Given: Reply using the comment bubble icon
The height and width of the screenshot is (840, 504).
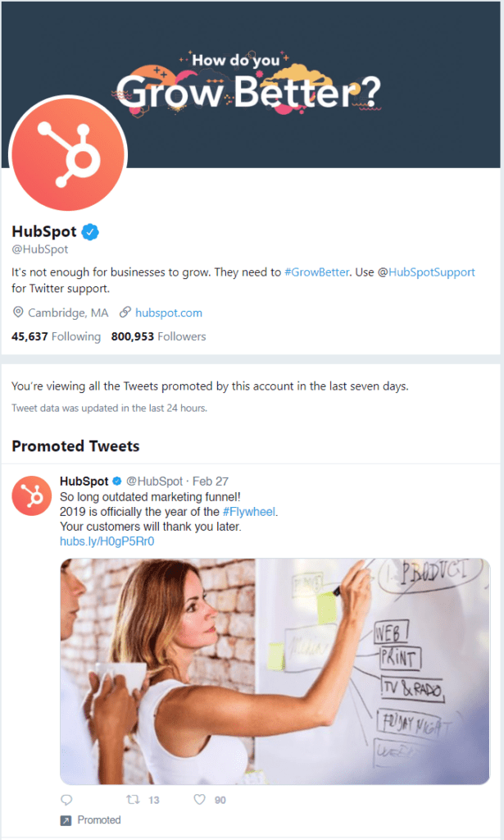Looking at the screenshot, I should point(67,800).
